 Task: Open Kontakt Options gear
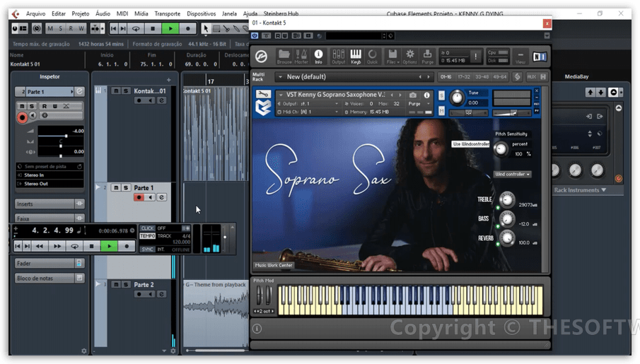[409, 57]
